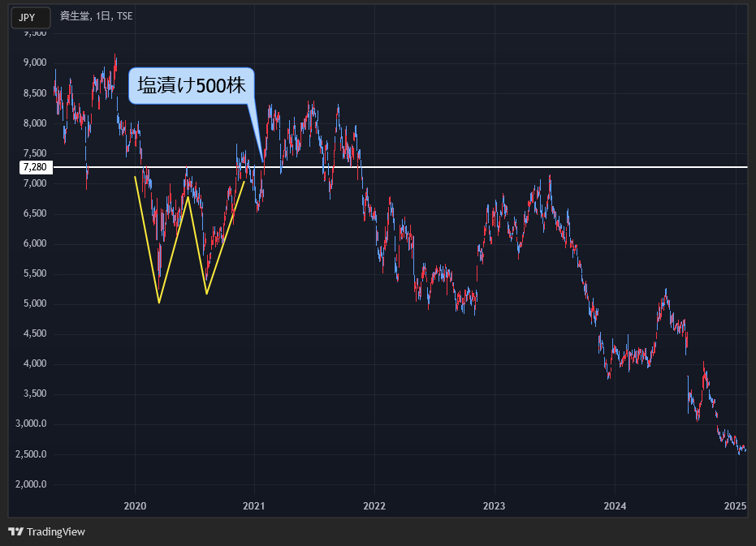Click the 2022 time axis label
This screenshot has height=546, width=756.
(374, 505)
